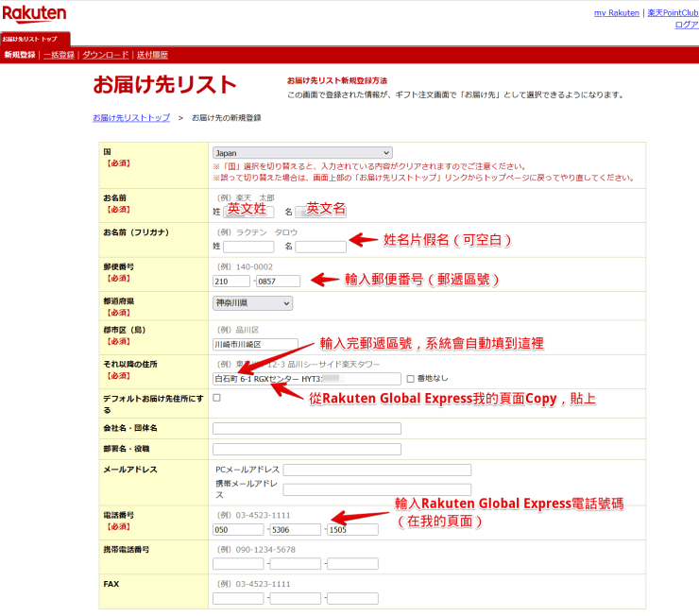The height and width of the screenshot is (616, 699).
Task: Click the フリガナ 名 input field
Action: tap(320, 247)
